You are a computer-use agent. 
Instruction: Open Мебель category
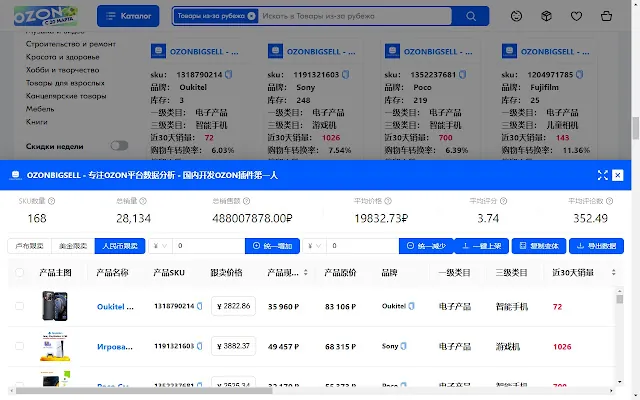[x=40, y=109]
